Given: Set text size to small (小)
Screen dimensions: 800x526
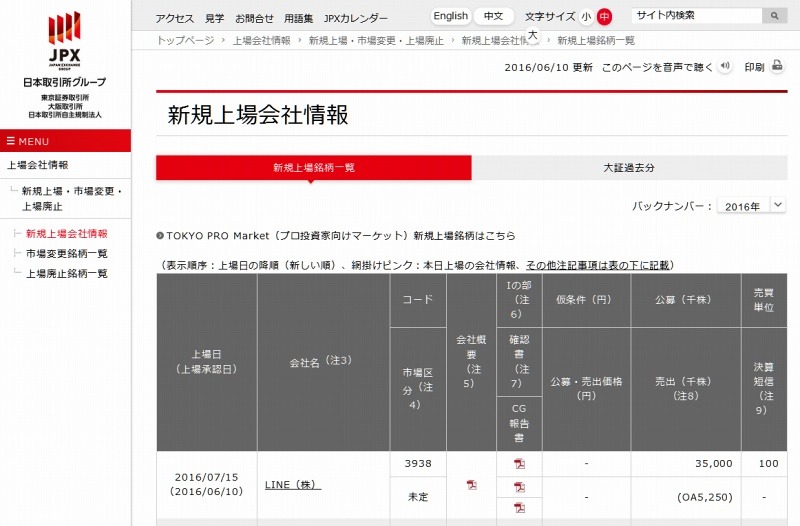Looking at the screenshot, I should click(586, 17).
